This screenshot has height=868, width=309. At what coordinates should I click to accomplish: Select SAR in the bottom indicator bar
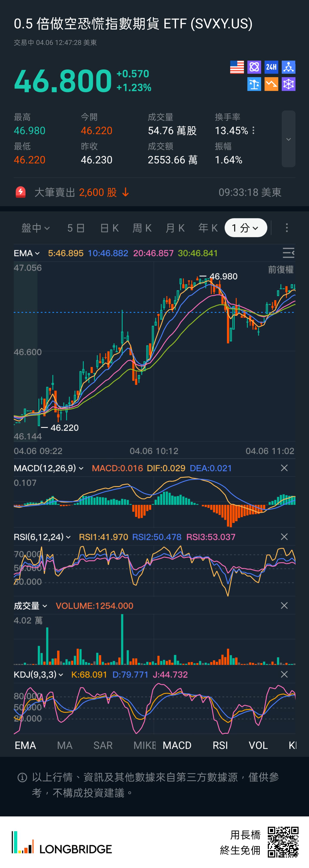pos(103,745)
